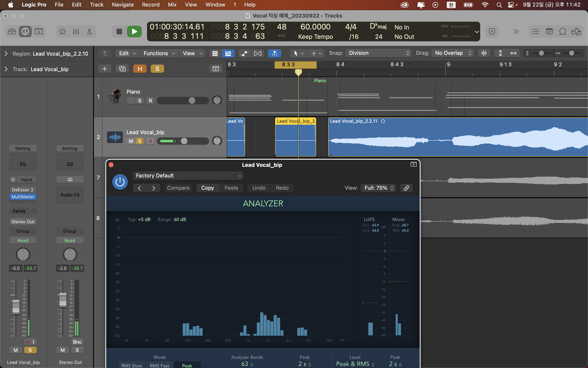
Task: Open the media Browsers button
Action: [x=576, y=31]
